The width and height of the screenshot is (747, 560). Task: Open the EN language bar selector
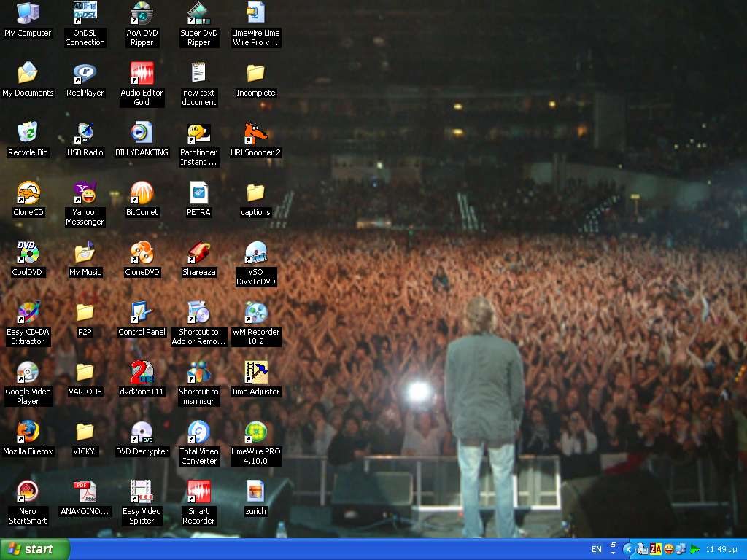[x=597, y=549]
